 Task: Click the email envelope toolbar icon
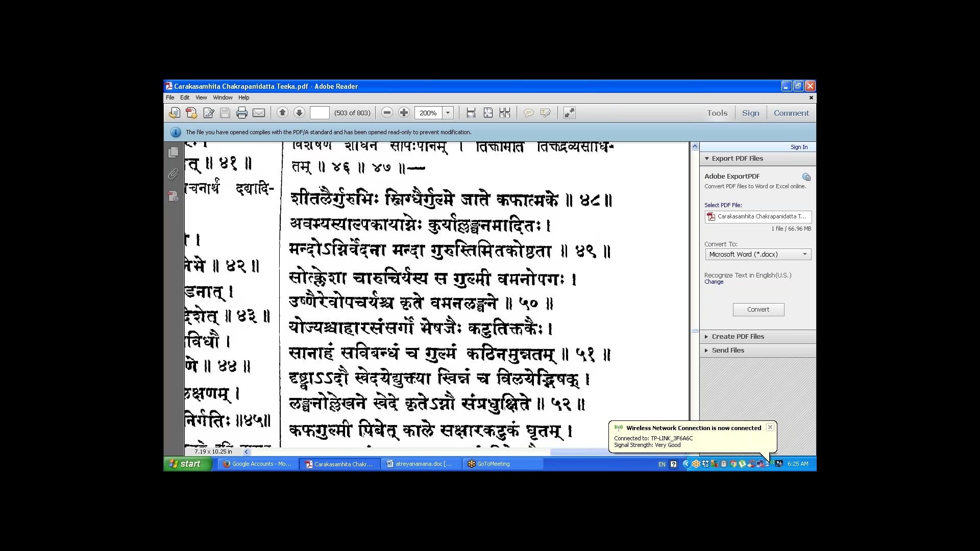coord(259,113)
